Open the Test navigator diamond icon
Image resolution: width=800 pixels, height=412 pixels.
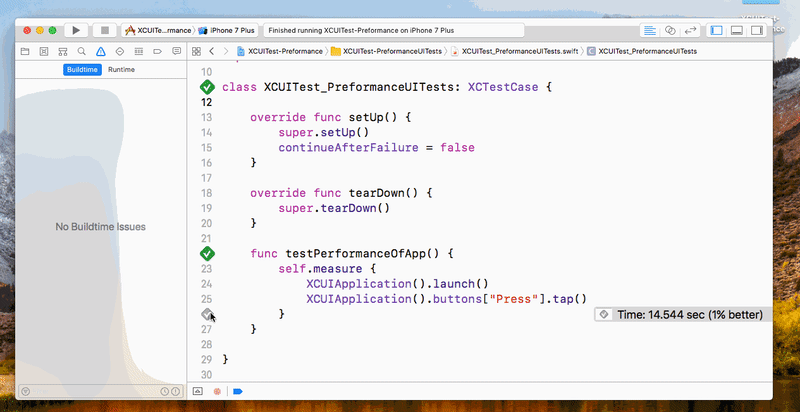[120, 51]
